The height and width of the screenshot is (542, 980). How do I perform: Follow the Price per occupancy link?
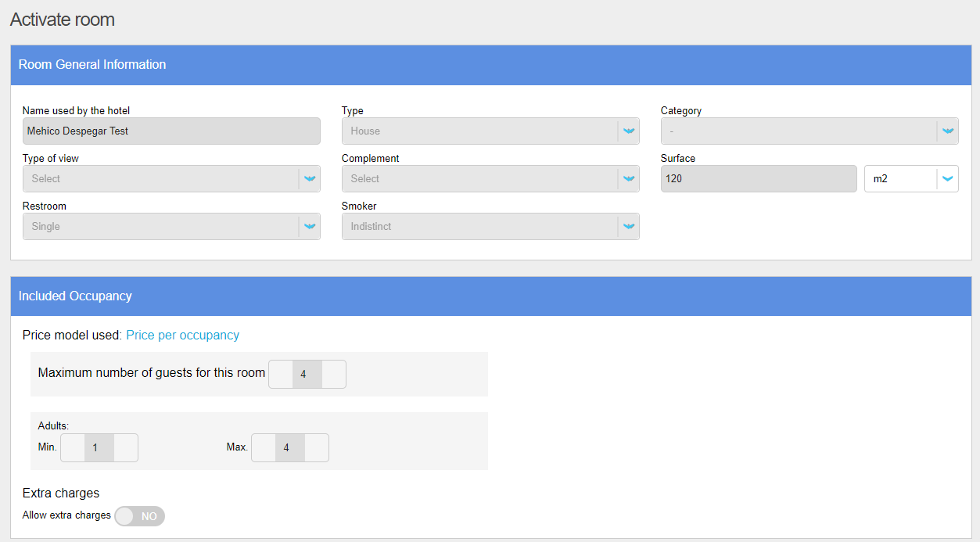click(182, 335)
